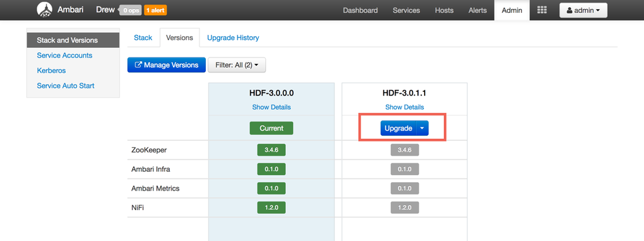This screenshot has width=644, height=241.
Task: Open Services in top navigation
Action: click(x=406, y=10)
